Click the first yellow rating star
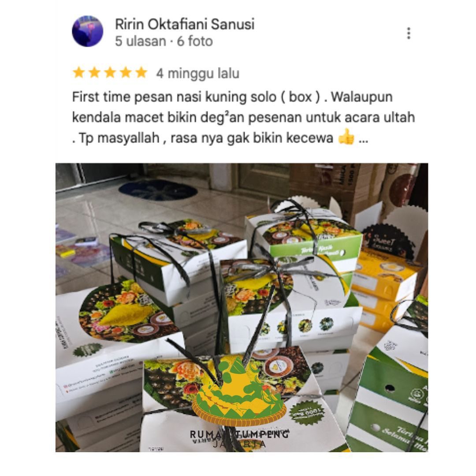This screenshot has width=476, height=476. 78,73
